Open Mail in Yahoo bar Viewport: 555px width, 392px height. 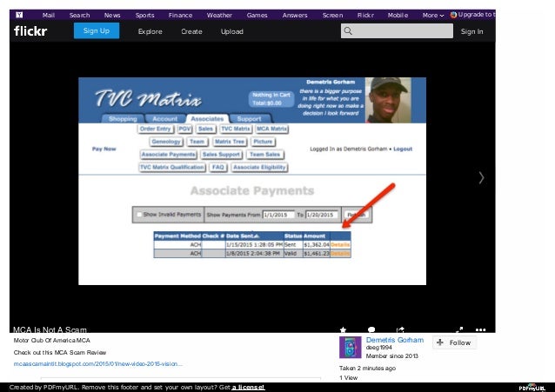(x=49, y=16)
